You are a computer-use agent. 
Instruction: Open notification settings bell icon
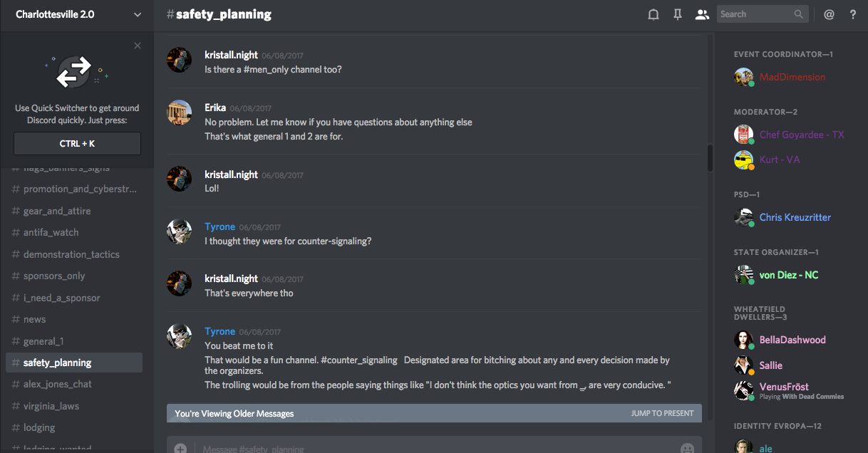[x=653, y=14]
